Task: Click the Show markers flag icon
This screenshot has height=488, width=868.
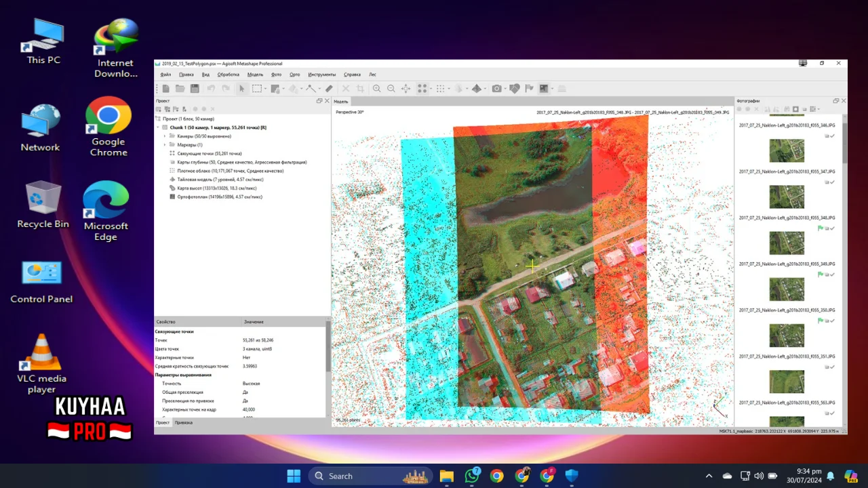Action: (529, 88)
